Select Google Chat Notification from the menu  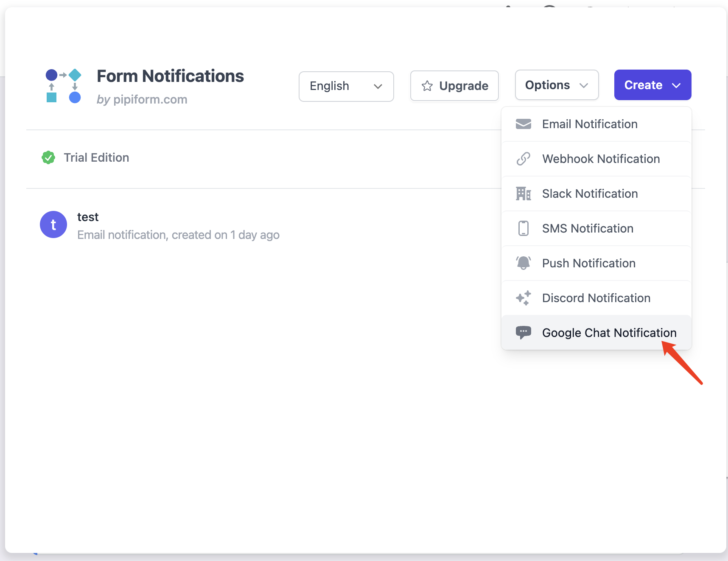coord(609,332)
